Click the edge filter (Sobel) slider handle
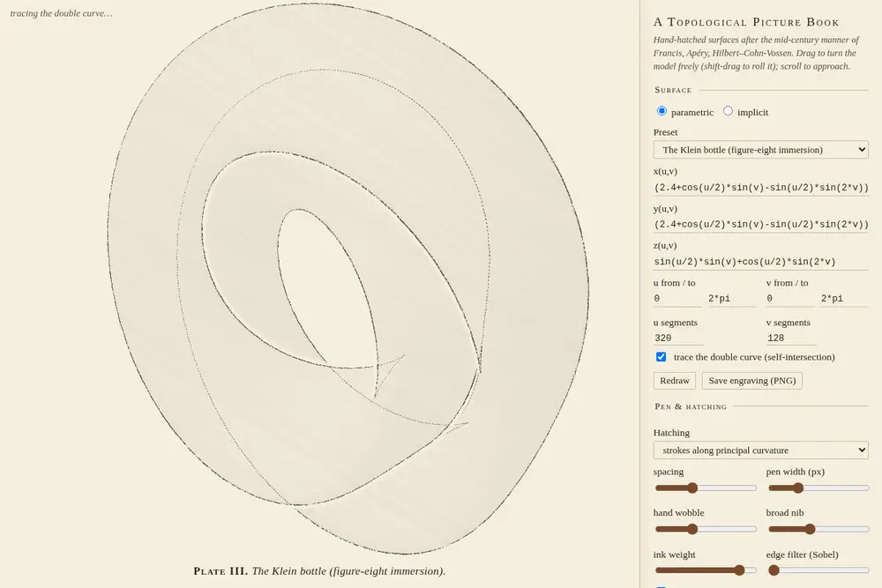882x588 pixels. [x=774, y=570]
